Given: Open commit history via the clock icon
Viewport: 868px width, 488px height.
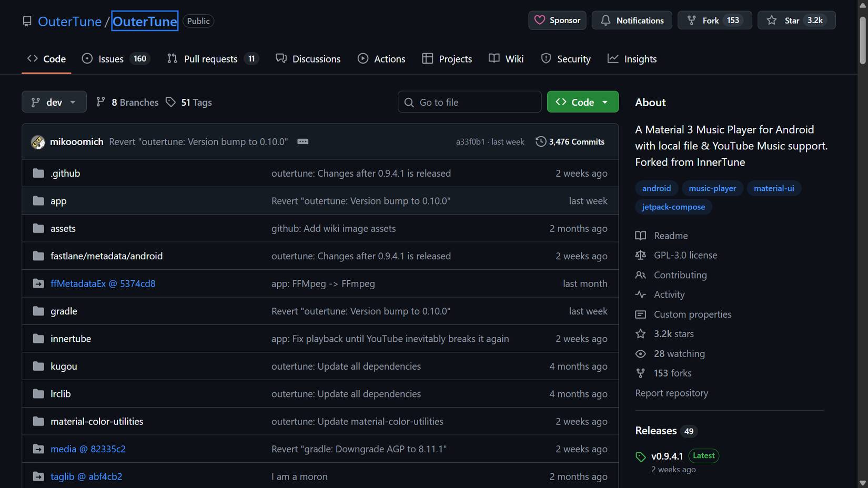Looking at the screenshot, I should click(x=541, y=141).
